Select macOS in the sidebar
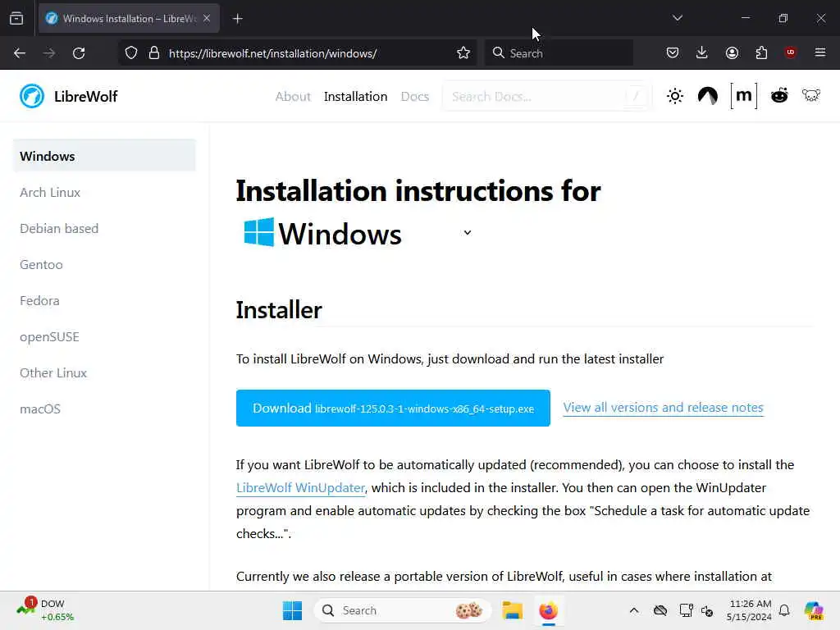This screenshot has height=630, width=840. (x=40, y=409)
